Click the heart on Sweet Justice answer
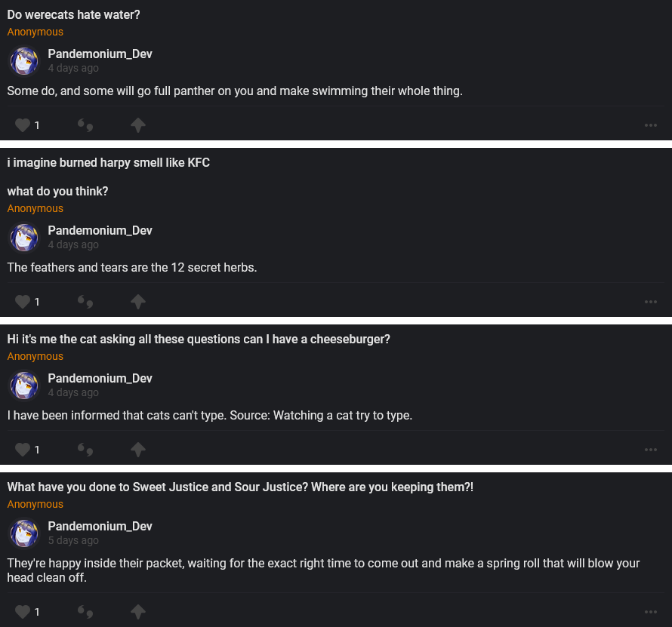The width and height of the screenshot is (672, 627). point(23,611)
